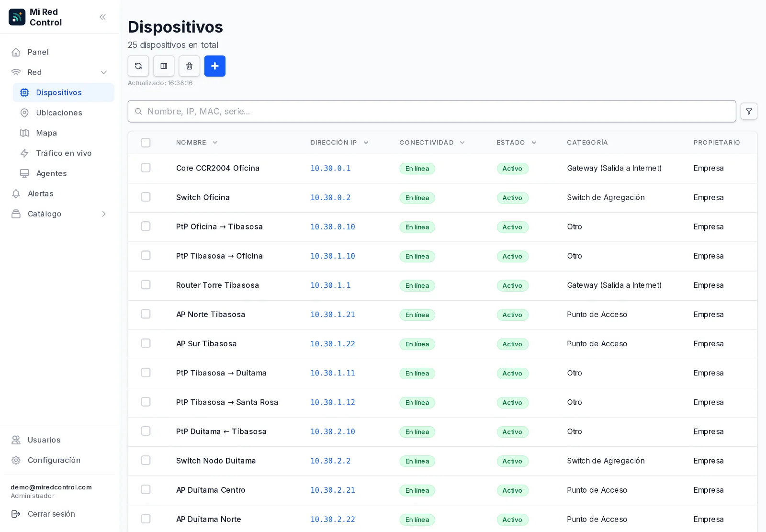Add a new device with plus button

(x=215, y=66)
